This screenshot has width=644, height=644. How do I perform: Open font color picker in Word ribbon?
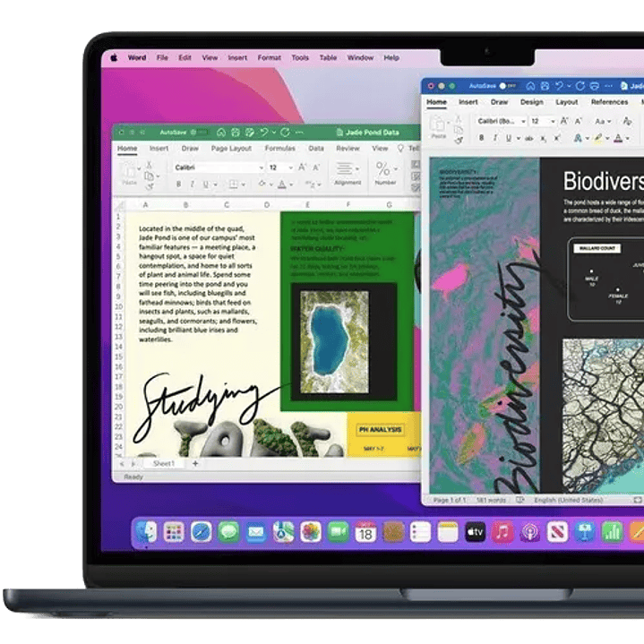pyautogui.click(x=618, y=138)
